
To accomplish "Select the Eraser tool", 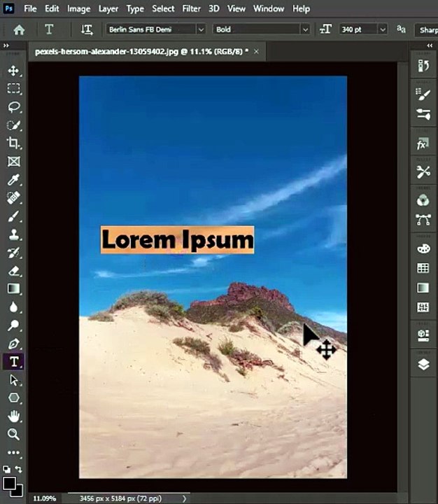I will [13, 271].
